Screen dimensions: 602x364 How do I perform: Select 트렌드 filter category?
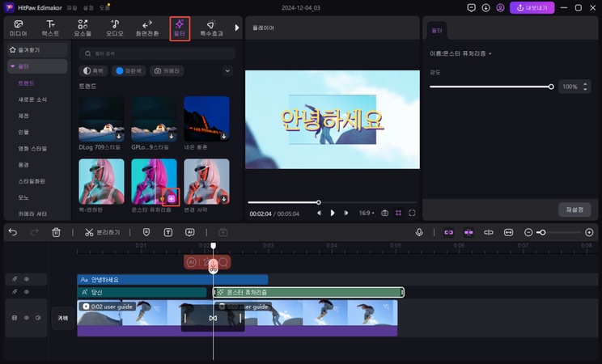click(26, 83)
